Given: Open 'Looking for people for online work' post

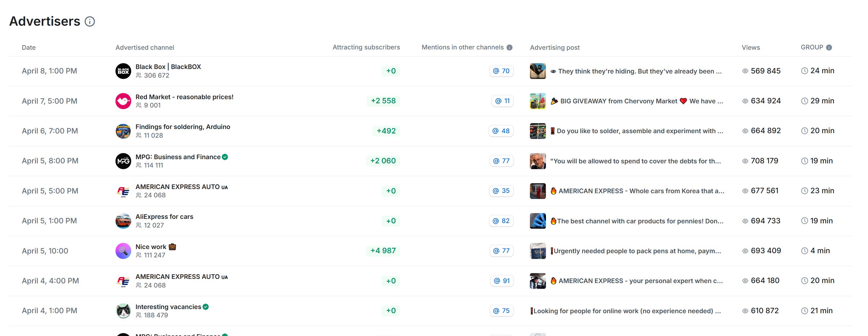Looking at the screenshot, I should [x=625, y=311].
